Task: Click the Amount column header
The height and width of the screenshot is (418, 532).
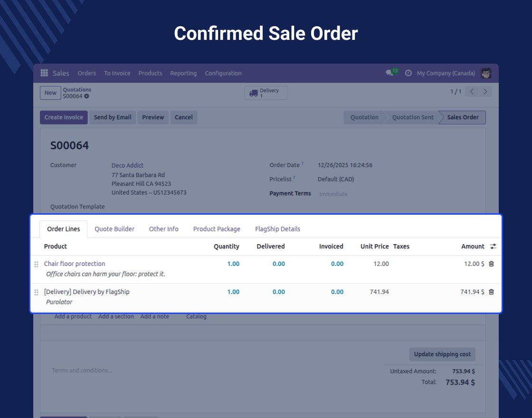Action: [x=473, y=247]
